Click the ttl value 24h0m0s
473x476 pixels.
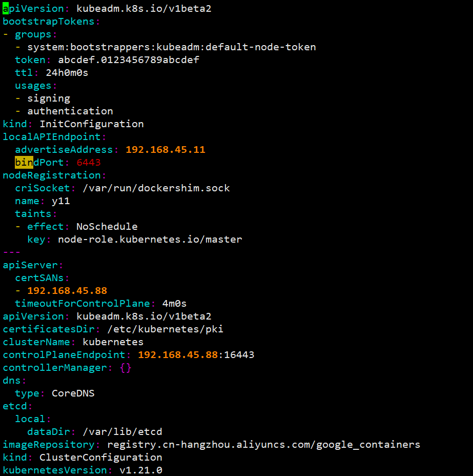[x=67, y=73]
